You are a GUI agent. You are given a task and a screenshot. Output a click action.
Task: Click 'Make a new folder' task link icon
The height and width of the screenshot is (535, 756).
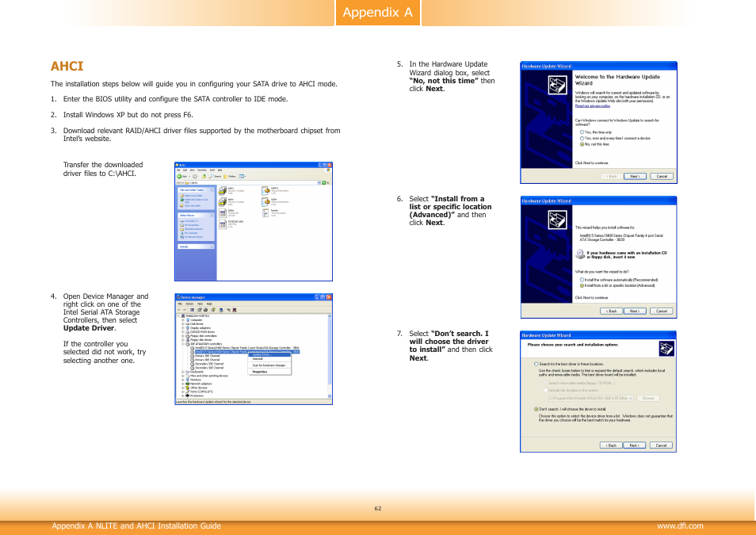click(181, 196)
